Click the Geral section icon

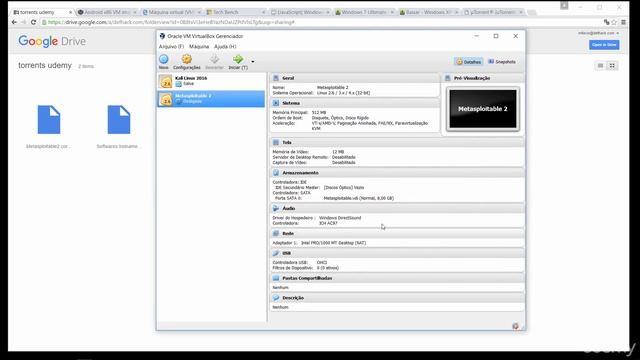[x=276, y=78]
